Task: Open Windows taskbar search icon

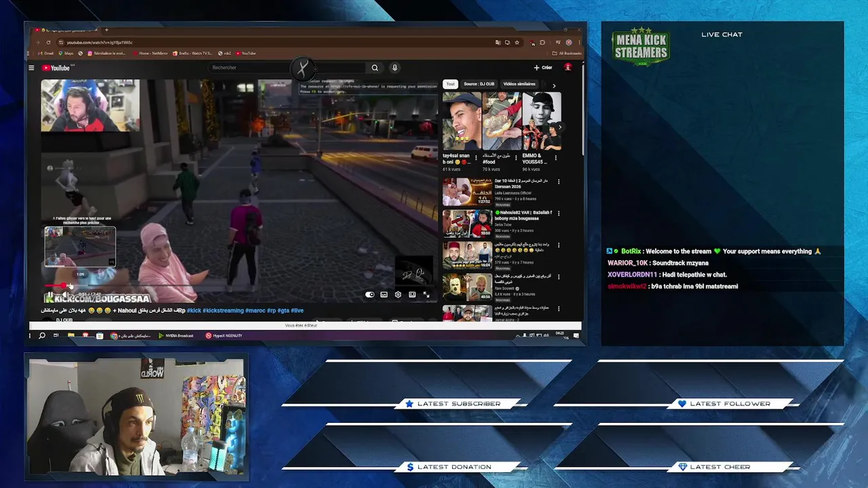Action: click(x=42, y=335)
